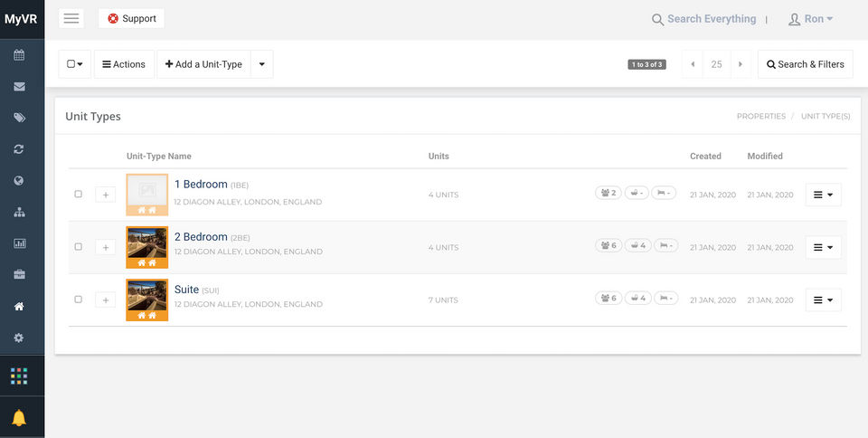868x438 pixels.
Task: Check the 1 Bedroom row checkbox
Action: coord(78,195)
